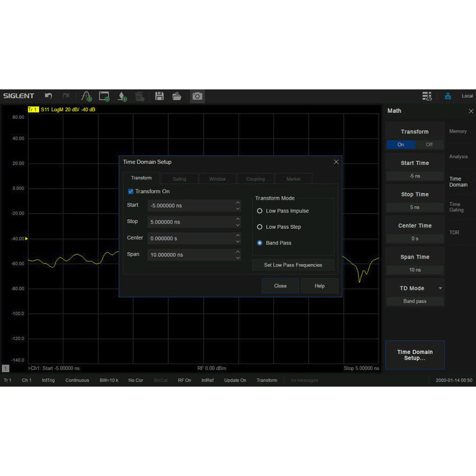Click the Undo icon in the toolbar
Image resolution: width=476 pixels, height=476 pixels.
click(48, 96)
